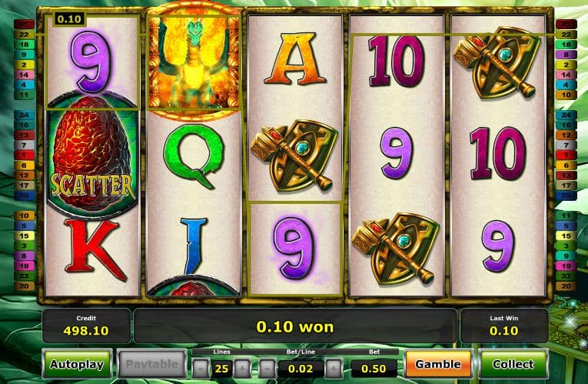Click the orange letter A symbol
The width and height of the screenshot is (588, 384).
(295, 58)
